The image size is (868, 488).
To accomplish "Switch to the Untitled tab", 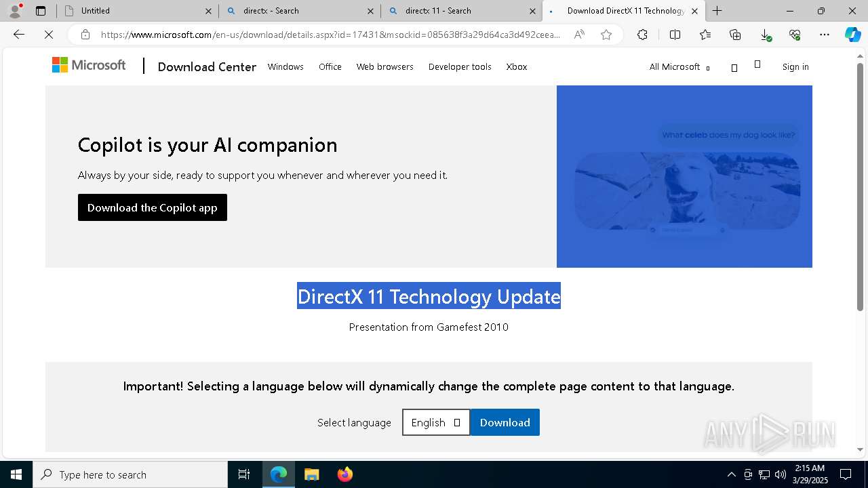I will pos(138,11).
